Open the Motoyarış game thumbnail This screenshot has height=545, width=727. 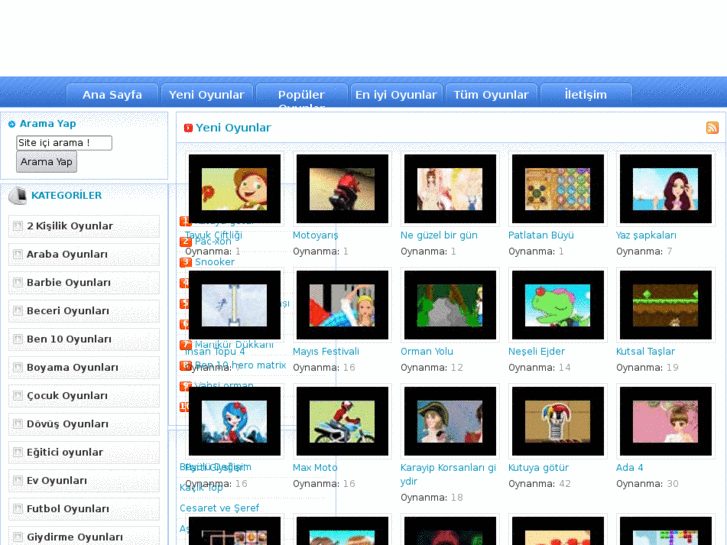[x=342, y=189]
